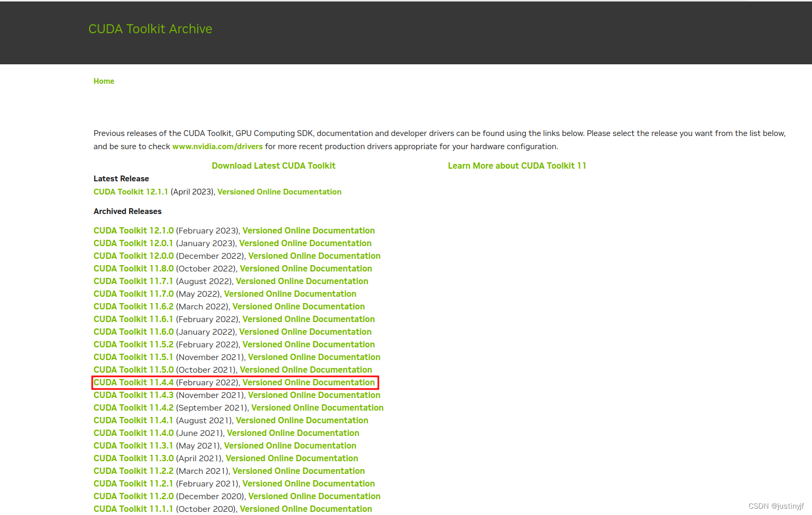Click Download Latest CUDA Toolkit
Viewport: 812px width, 515px height.
273,166
